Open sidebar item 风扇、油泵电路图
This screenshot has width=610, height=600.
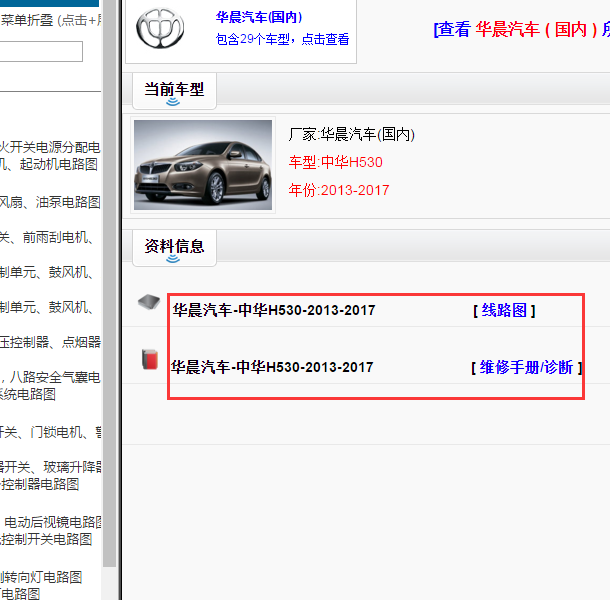[50, 202]
